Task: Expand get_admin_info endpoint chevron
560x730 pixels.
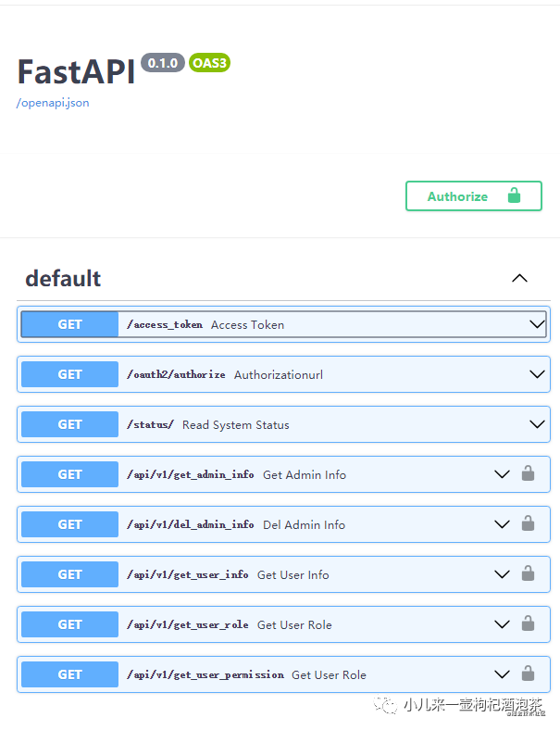Action: click(x=502, y=474)
